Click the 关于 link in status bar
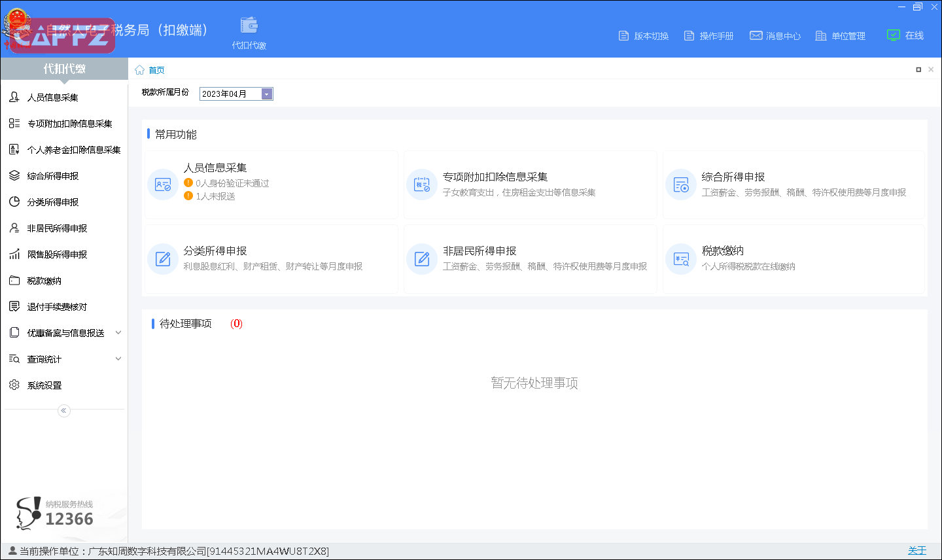The image size is (942, 560). (916, 551)
